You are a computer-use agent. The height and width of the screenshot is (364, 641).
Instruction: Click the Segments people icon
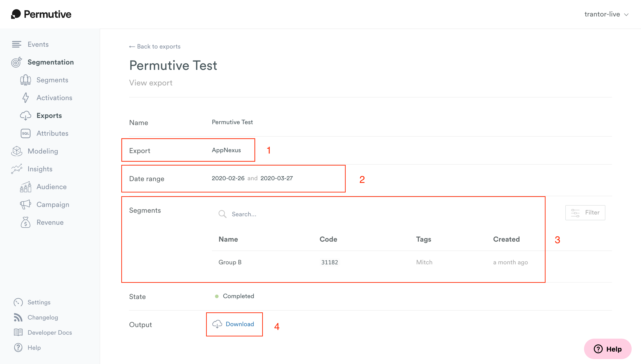click(x=26, y=80)
